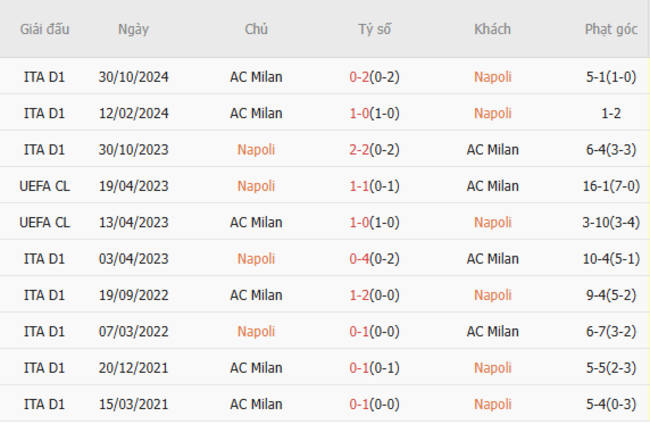The height and width of the screenshot is (433, 650).
Task: Open the 1-0 score from 12/02/2024
Action: point(361,113)
